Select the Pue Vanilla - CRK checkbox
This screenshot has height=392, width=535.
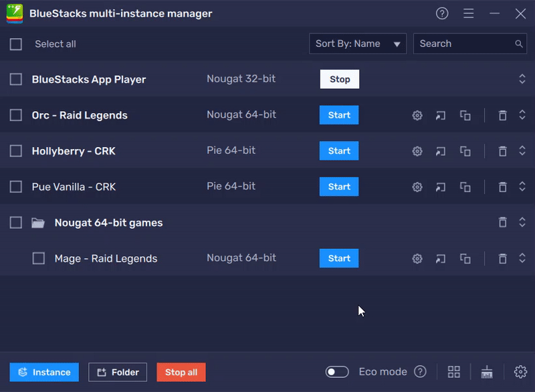pos(15,187)
